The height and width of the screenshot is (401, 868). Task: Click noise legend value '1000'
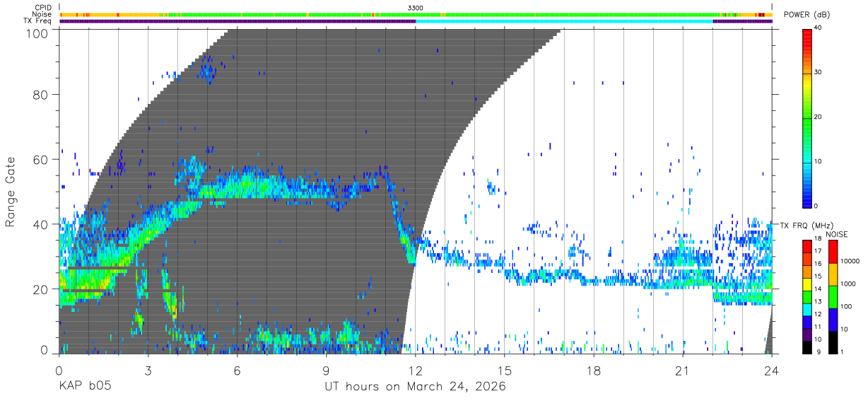coord(848,284)
